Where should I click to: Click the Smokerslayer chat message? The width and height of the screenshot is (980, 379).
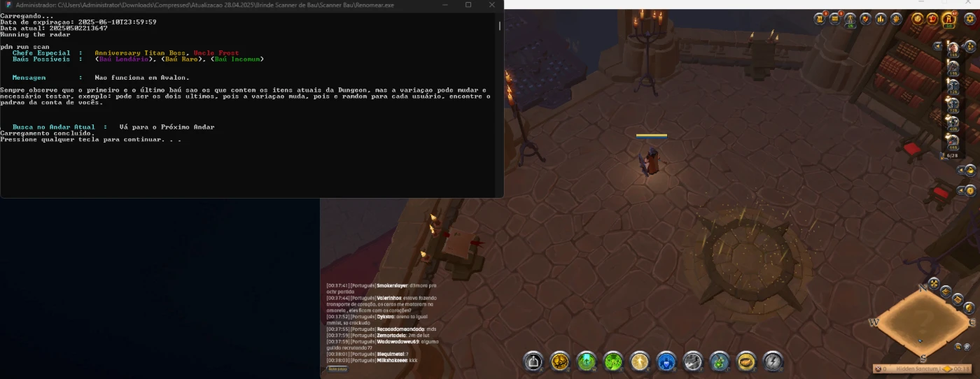(381, 288)
